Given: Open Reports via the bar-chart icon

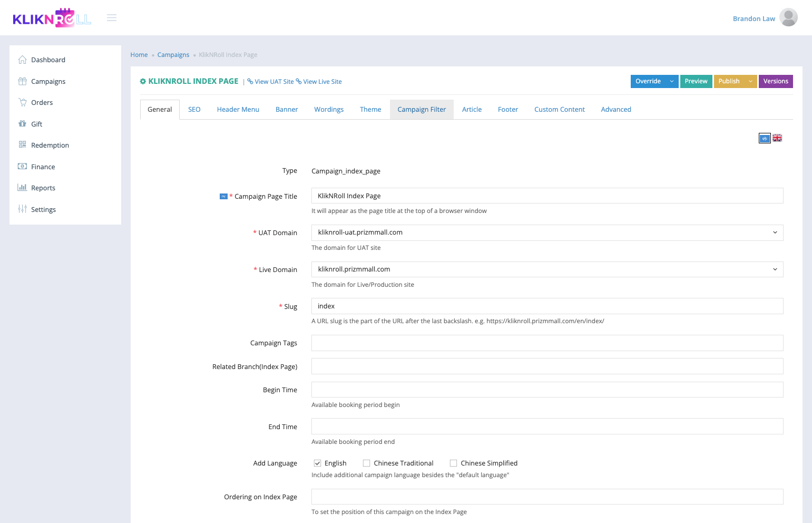Looking at the screenshot, I should (22, 188).
